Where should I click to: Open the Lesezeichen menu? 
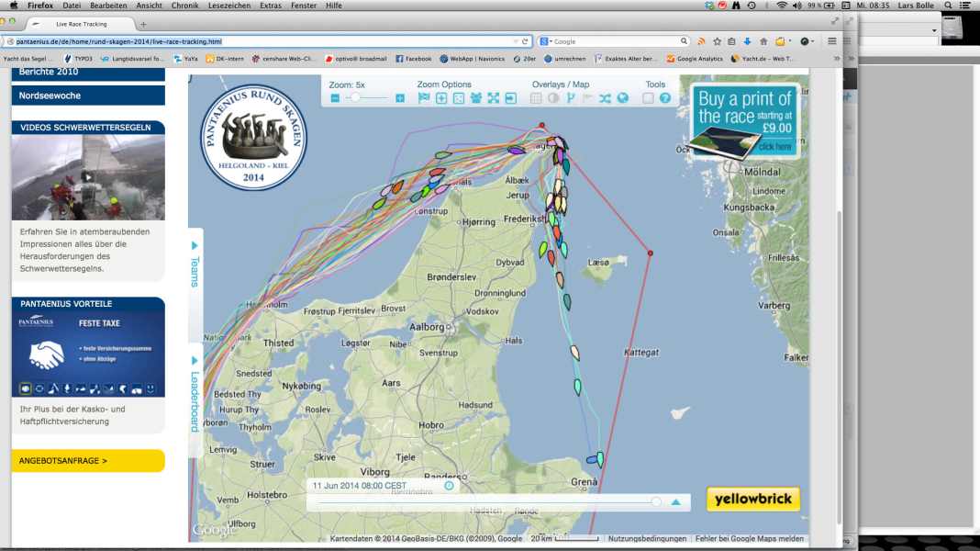[x=229, y=5]
